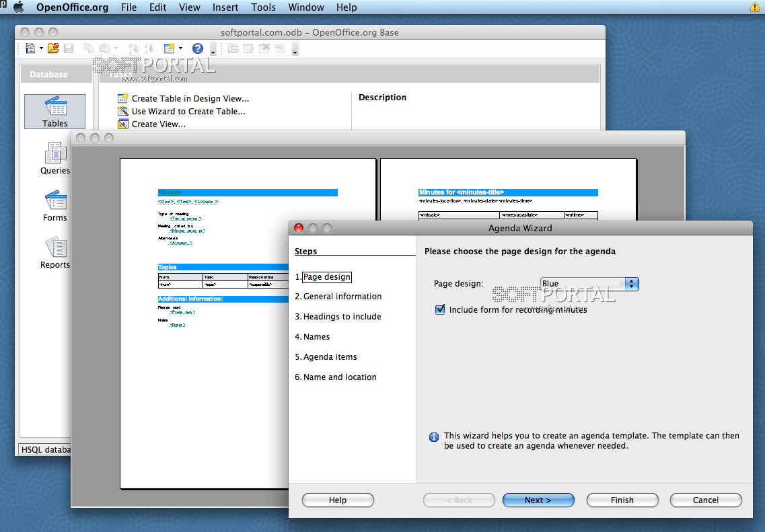The width and height of the screenshot is (765, 532).
Task: Click the Create View link text
Action: [x=159, y=124]
